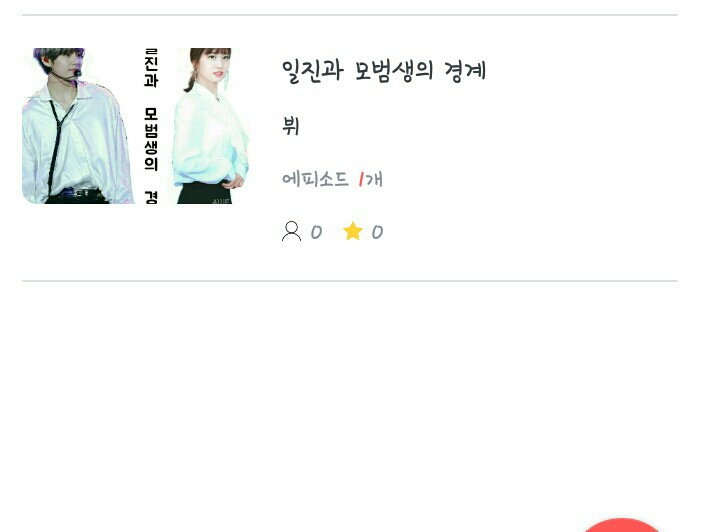Click the yellow star rating icon
The width and height of the screenshot is (710, 532).
pos(353,231)
